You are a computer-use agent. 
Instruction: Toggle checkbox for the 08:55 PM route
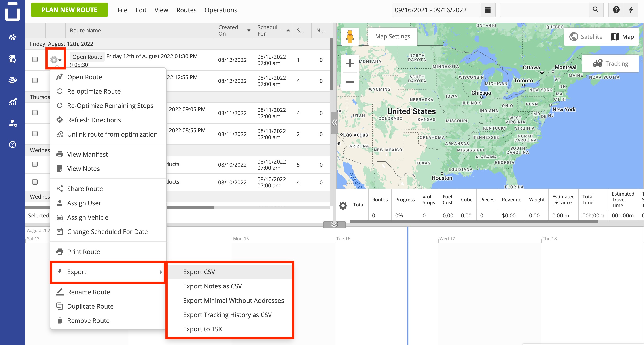click(x=35, y=134)
